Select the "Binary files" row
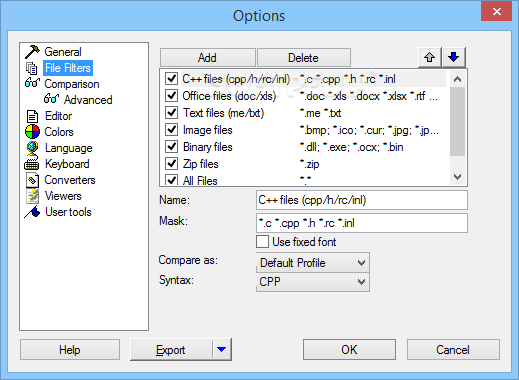519x380 pixels. pyautogui.click(x=305, y=147)
